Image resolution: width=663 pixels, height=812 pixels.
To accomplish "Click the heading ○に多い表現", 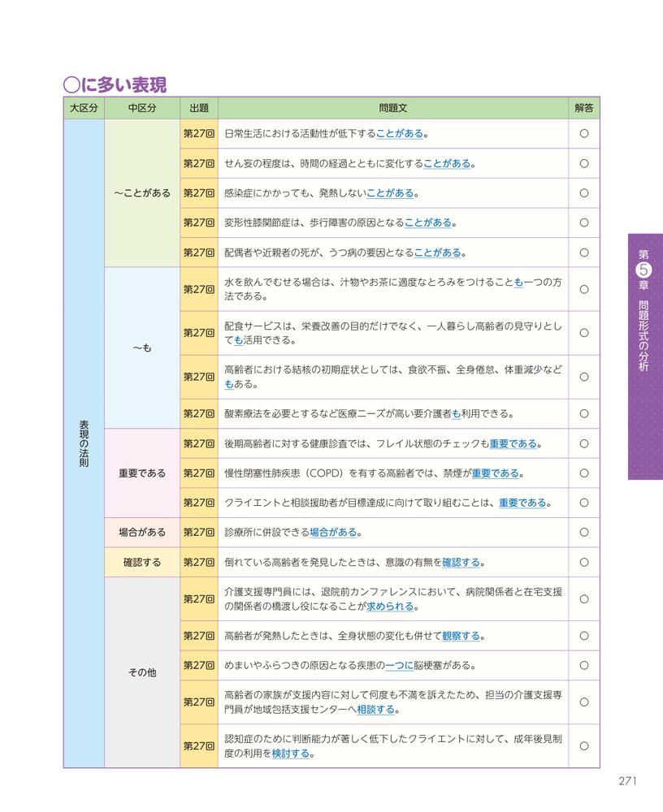I will [x=115, y=84].
